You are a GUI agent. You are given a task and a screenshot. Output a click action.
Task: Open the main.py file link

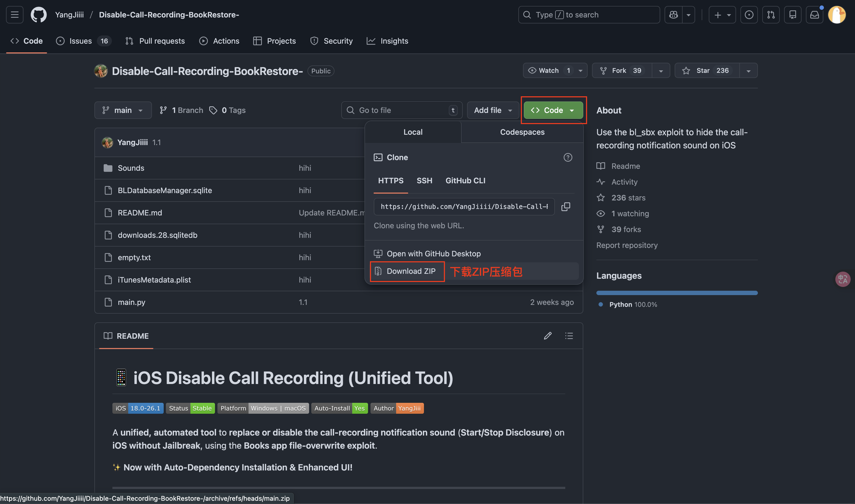click(131, 302)
